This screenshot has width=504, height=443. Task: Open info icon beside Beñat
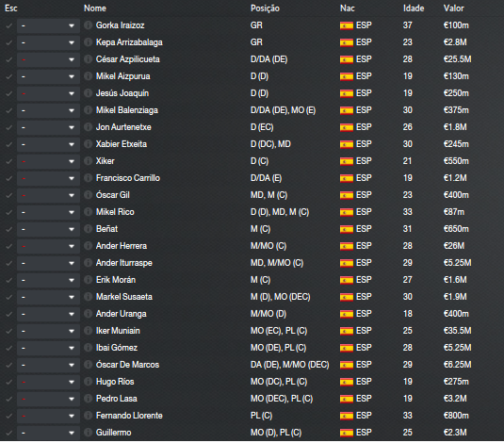click(x=88, y=229)
